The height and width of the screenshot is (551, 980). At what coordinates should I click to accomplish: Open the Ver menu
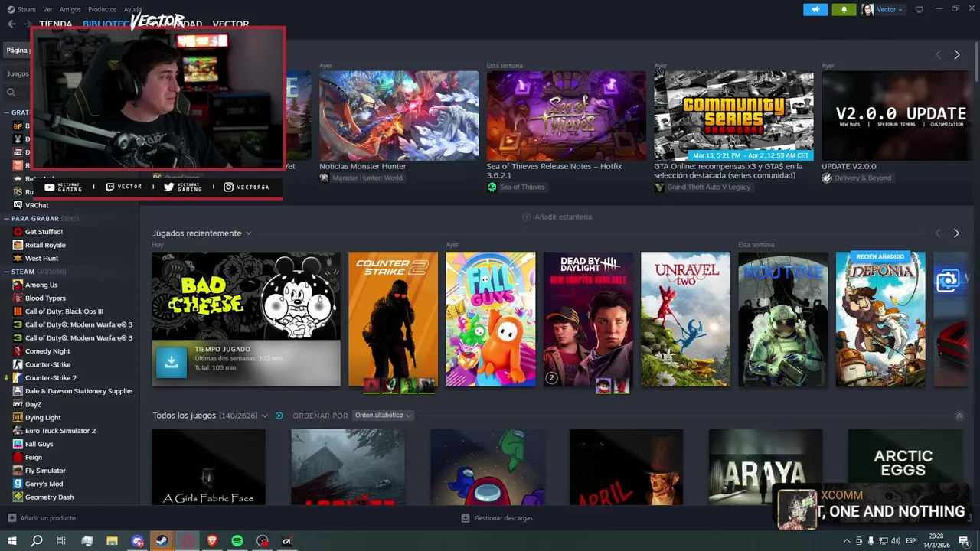click(x=48, y=9)
